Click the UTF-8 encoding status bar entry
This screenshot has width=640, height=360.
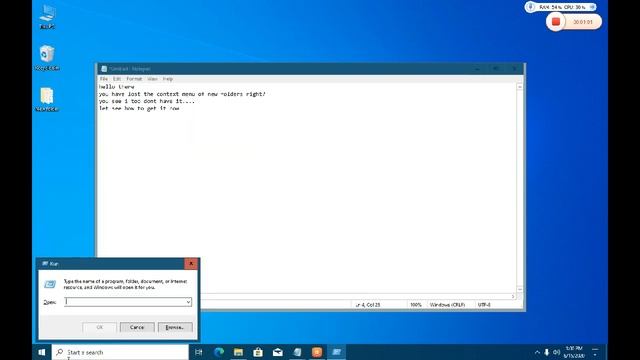(484, 305)
